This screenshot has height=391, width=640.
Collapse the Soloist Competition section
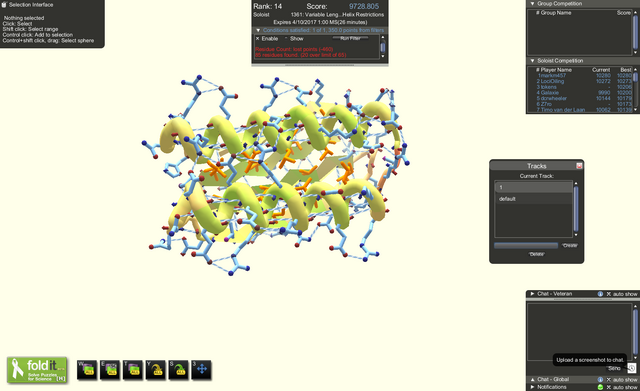point(532,61)
